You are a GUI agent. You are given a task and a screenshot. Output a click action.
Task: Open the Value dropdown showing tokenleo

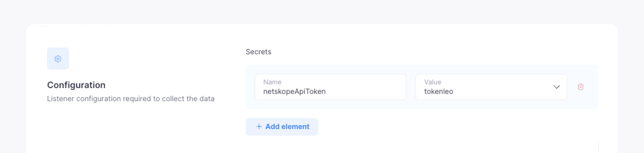[x=491, y=87]
